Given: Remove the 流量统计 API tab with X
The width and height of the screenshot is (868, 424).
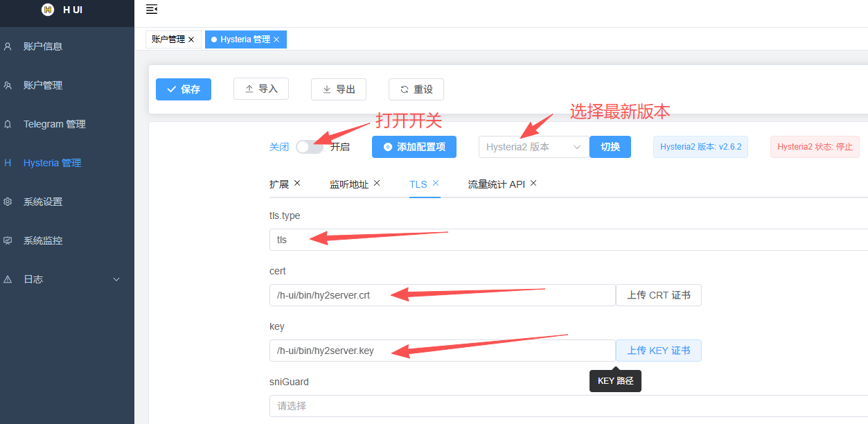Looking at the screenshot, I should click(533, 184).
